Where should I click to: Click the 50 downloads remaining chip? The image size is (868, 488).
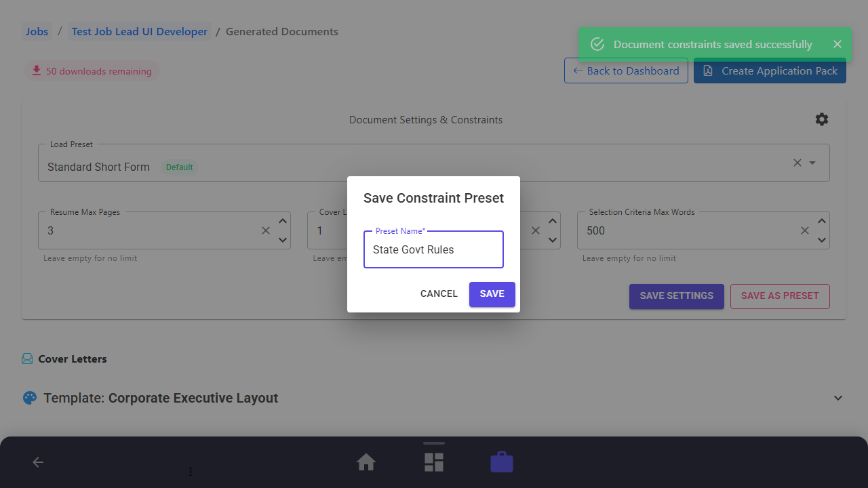(92, 71)
